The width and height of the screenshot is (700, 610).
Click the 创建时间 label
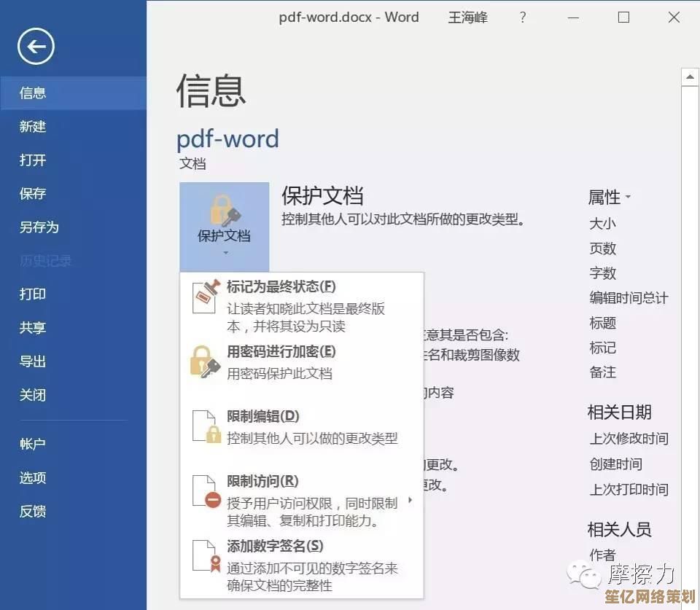pos(616,464)
